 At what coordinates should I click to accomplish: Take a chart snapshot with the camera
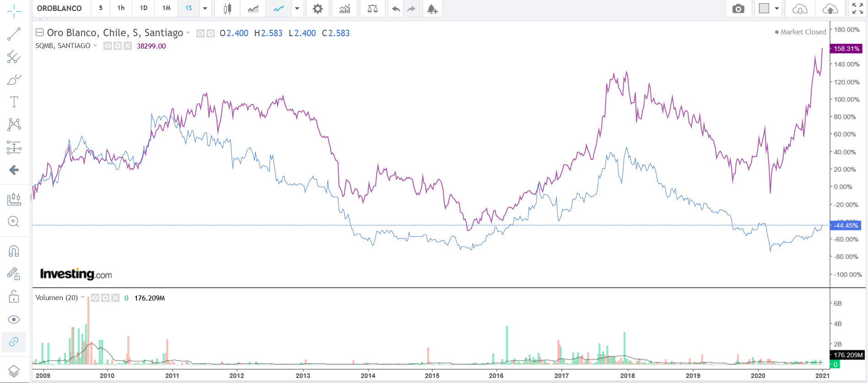point(738,9)
